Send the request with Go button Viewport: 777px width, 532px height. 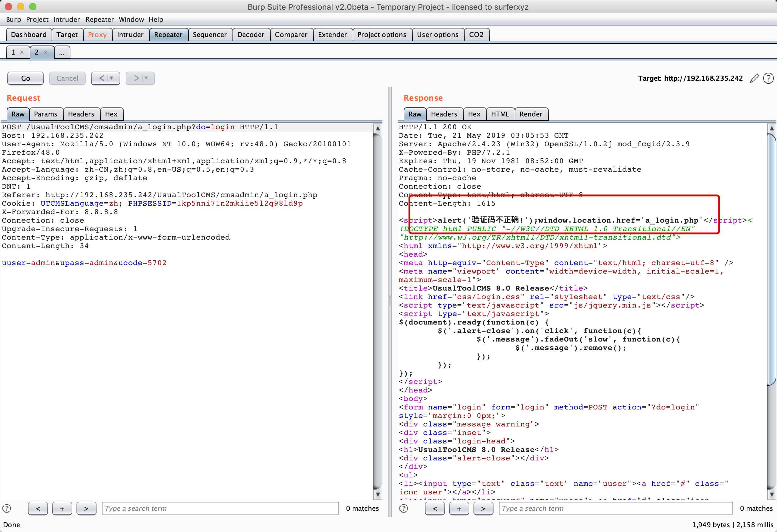tap(25, 78)
